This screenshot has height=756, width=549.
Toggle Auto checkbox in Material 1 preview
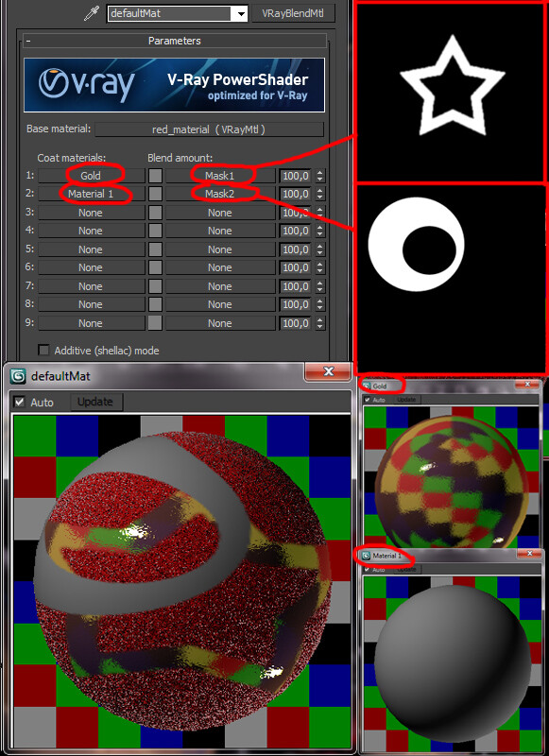368,570
